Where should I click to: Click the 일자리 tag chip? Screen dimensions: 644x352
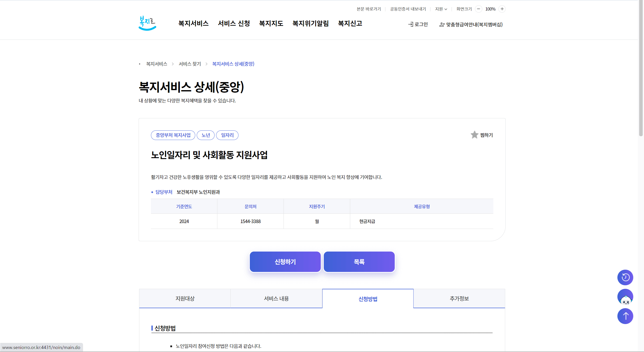point(227,135)
